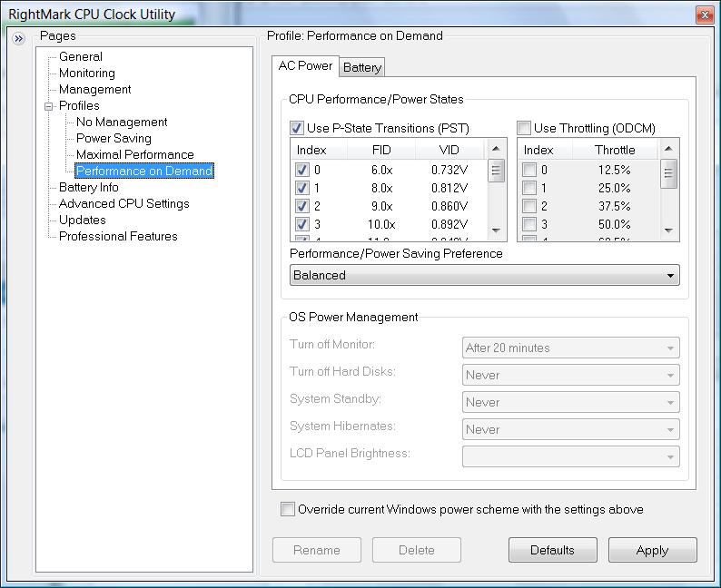The width and height of the screenshot is (721, 588).
Task: Select the Maximal Performance profile
Action: [x=134, y=154]
